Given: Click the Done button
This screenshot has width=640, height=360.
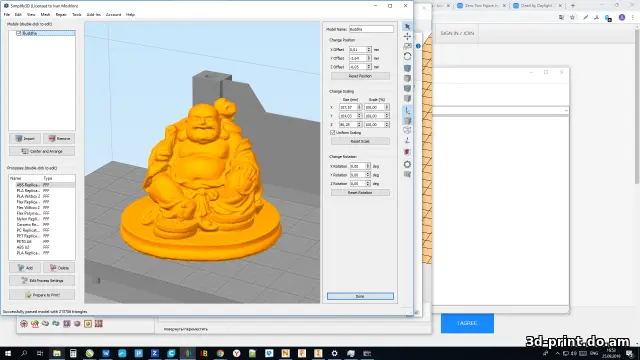Looking at the screenshot, I should (x=360, y=296).
